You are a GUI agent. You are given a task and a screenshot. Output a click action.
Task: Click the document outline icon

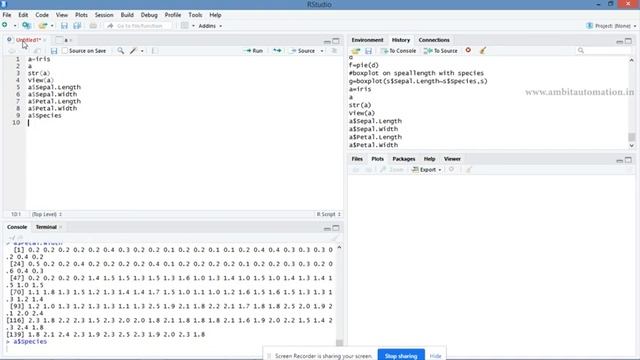(x=334, y=51)
